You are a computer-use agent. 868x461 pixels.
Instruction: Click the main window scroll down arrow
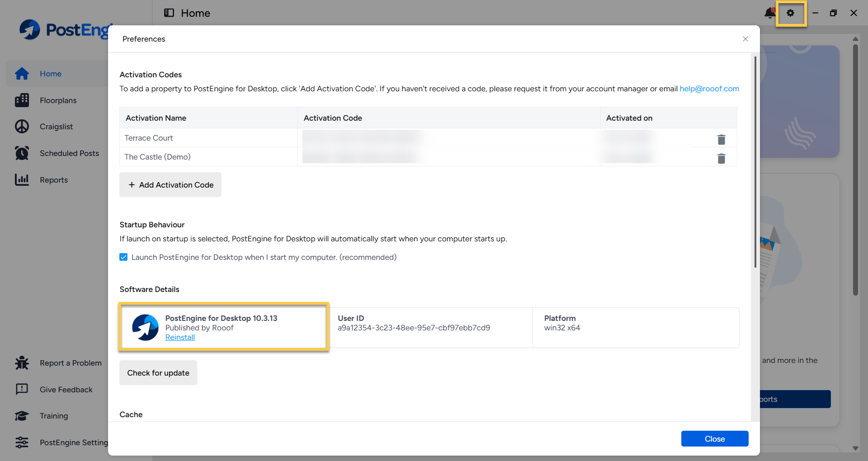tap(855, 448)
